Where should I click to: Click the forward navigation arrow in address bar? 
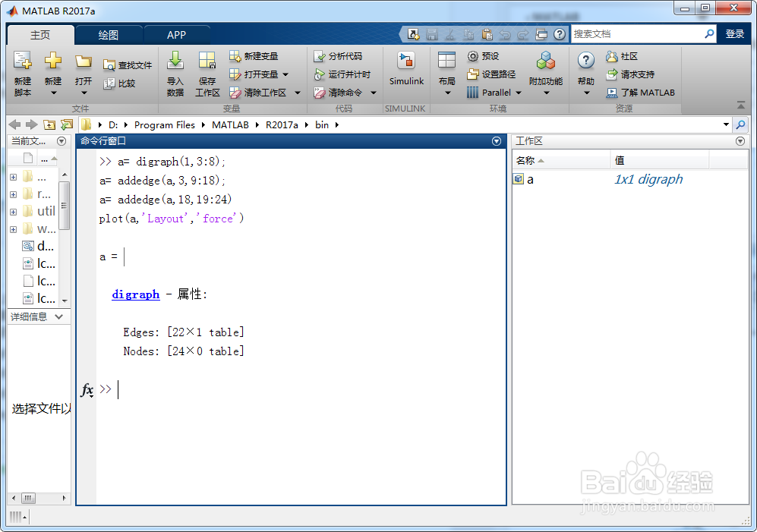tap(32, 124)
